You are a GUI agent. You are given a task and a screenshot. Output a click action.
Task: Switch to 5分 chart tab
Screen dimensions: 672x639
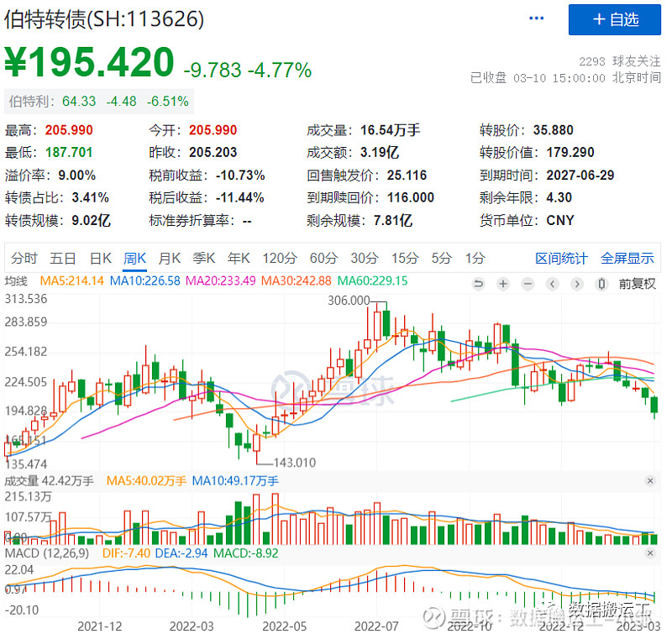tap(442, 259)
